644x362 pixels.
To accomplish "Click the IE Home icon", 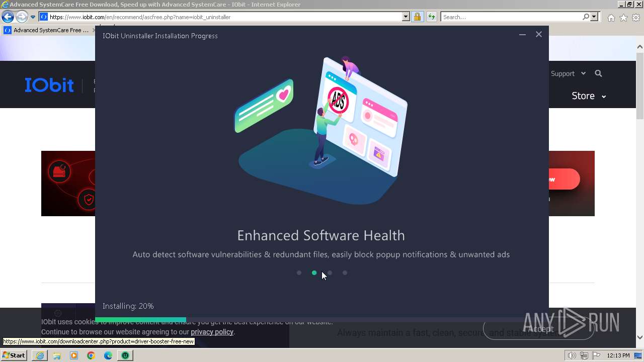I will tap(611, 18).
